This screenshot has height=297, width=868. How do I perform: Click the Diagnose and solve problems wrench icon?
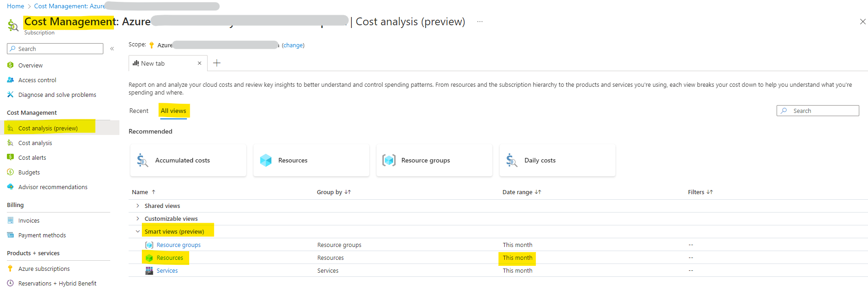11,95
